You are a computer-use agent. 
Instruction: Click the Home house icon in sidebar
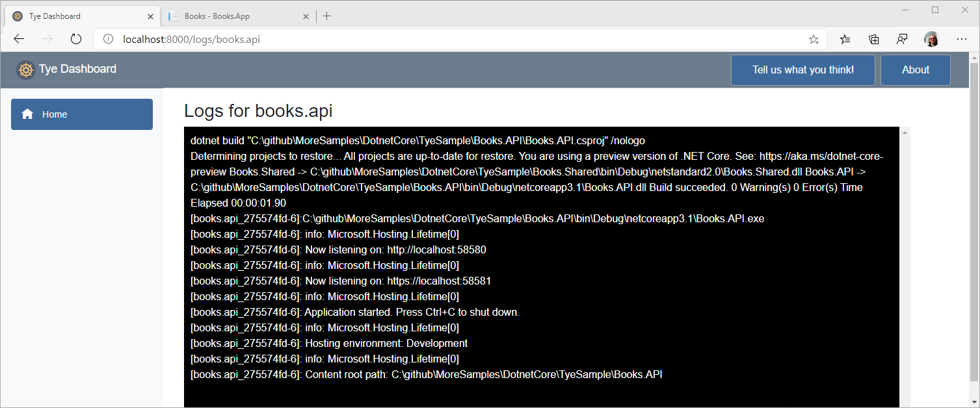(27, 114)
